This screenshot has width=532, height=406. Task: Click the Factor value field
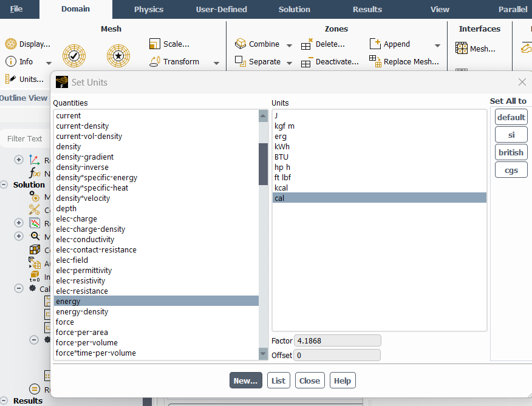click(x=337, y=340)
